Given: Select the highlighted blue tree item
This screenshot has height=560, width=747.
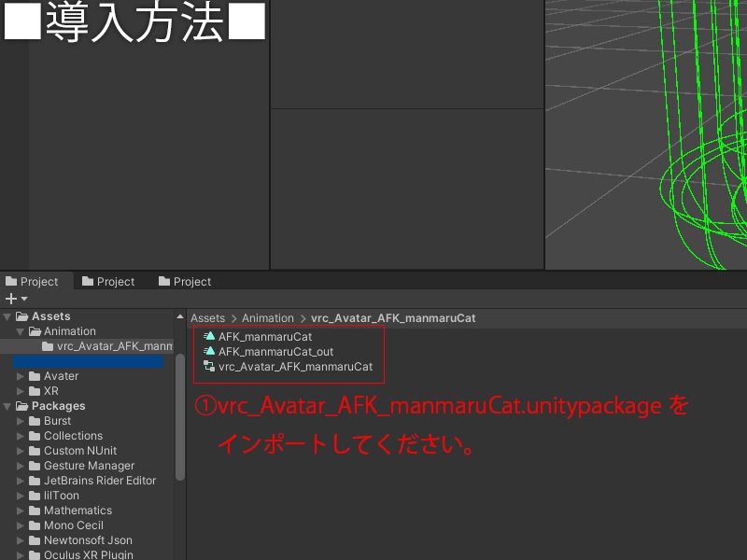Looking at the screenshot, I should [89, 360].
